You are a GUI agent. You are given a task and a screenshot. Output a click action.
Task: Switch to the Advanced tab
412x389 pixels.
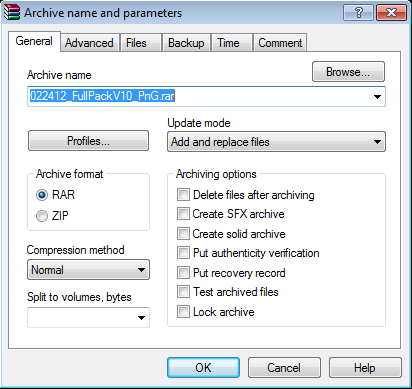click(89, 43)
